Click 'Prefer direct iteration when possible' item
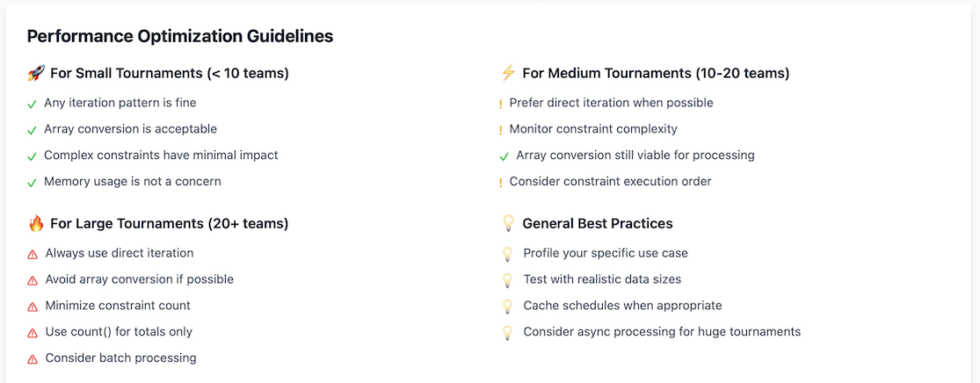Viewport: 980px width, 383px height. coord(611,103)
